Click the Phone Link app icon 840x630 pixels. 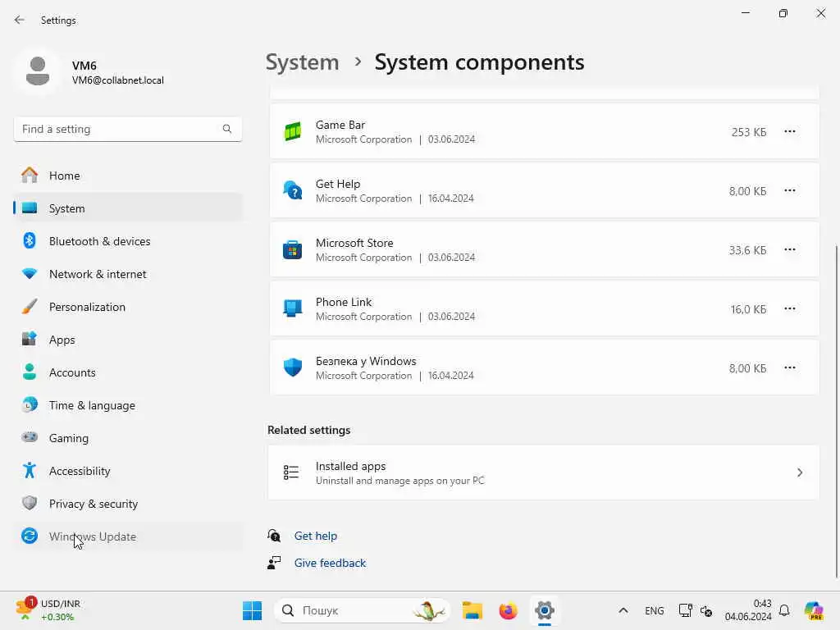pos(293,308)
